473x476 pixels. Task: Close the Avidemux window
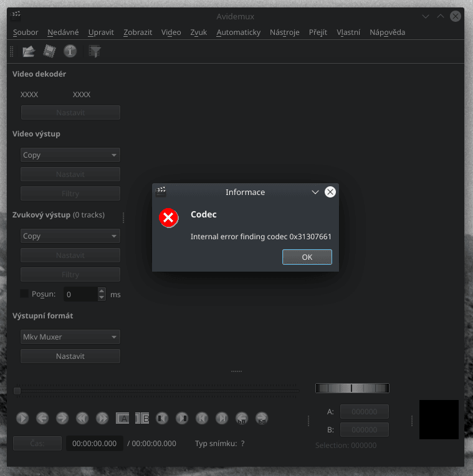tap(456, 16)
